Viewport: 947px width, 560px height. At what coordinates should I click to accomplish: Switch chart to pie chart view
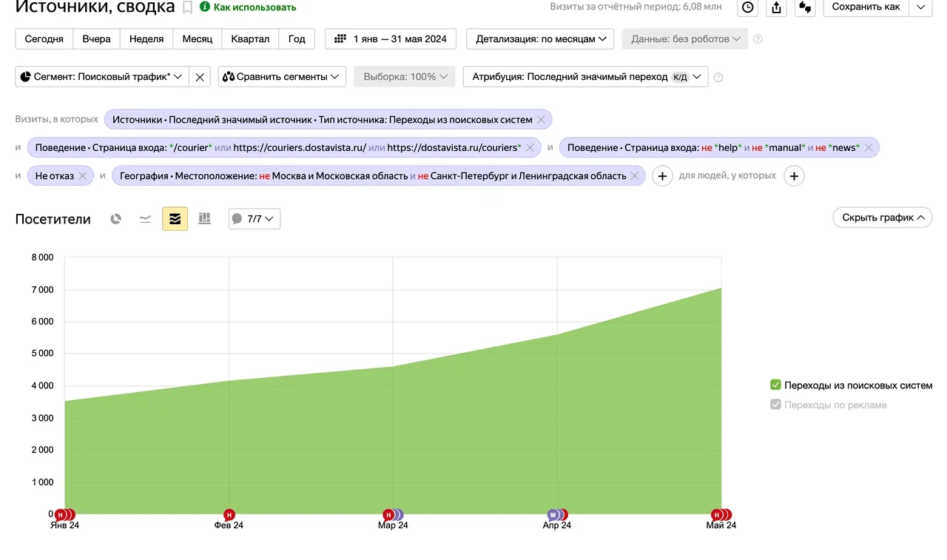point(115,219)
